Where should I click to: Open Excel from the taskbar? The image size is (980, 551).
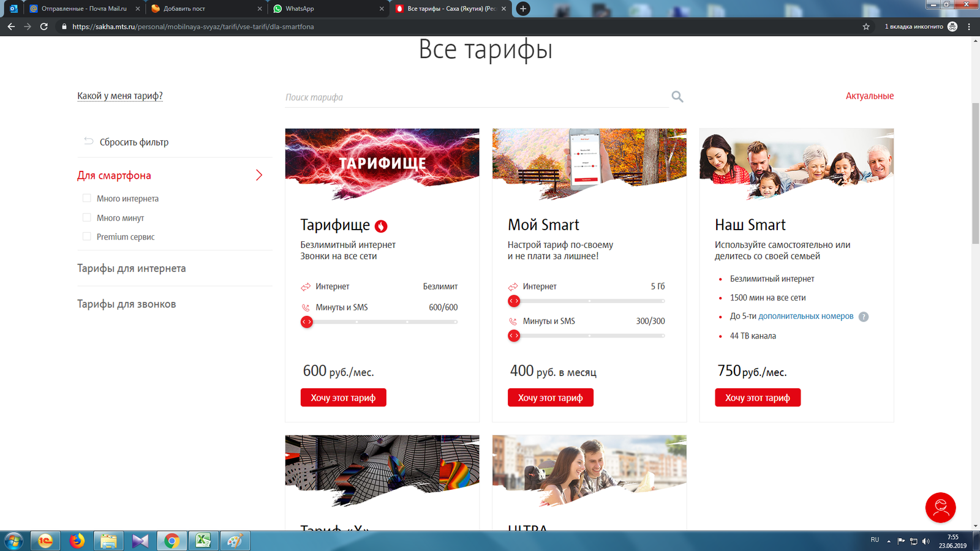tap(203, 541)
